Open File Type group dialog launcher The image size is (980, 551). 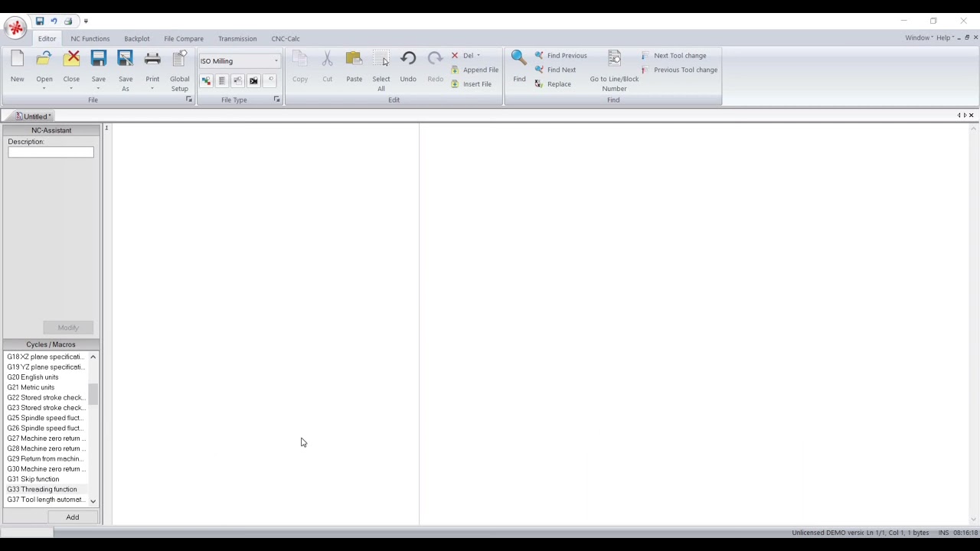(277, 99)
